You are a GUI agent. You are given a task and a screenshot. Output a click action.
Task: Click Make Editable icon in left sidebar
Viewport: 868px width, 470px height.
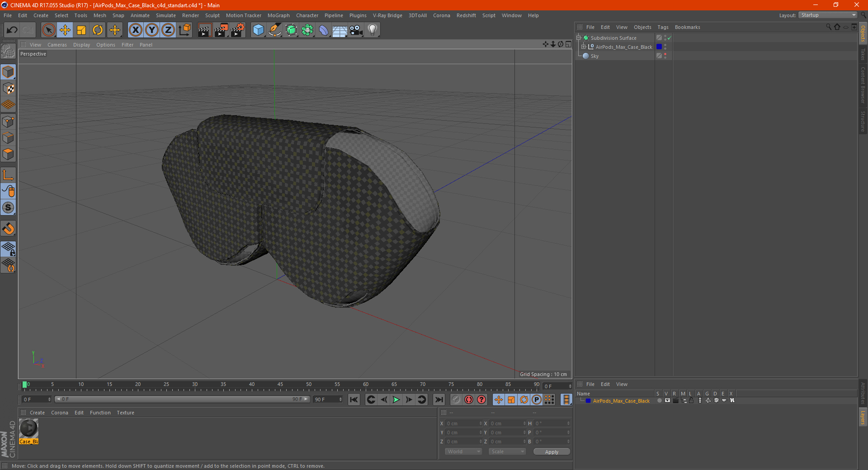[8, 52]
